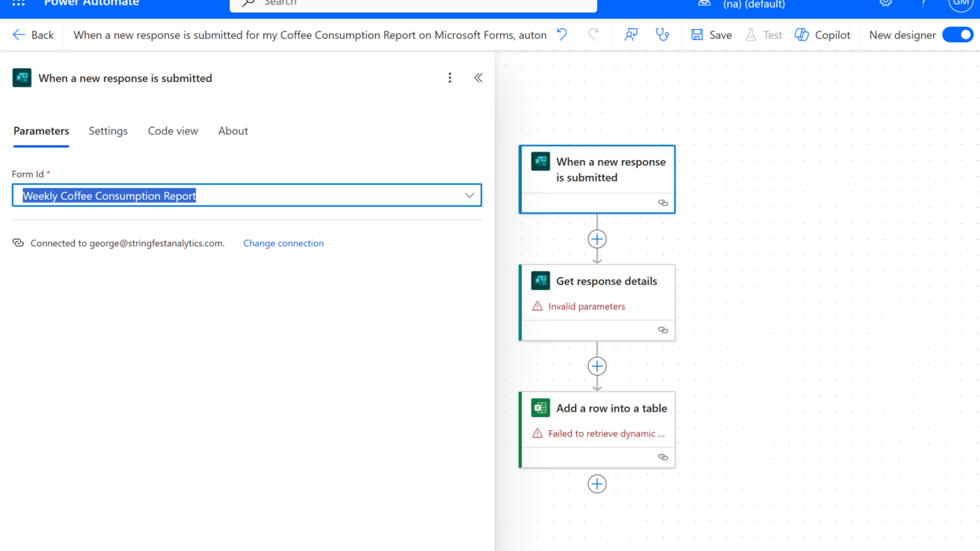The width and height of the screenshot is (980, 551).
Task: Open the About tab
Action: (x=233, y=131)
